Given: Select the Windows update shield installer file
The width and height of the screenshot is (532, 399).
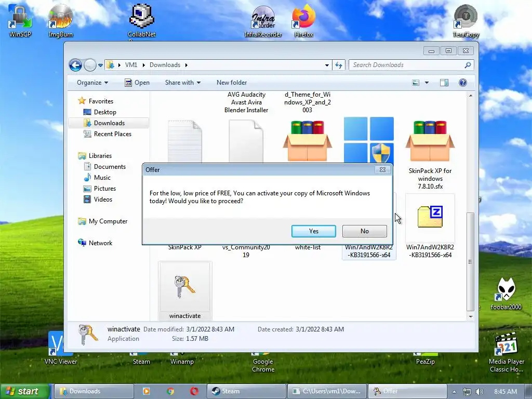Looking at the screenshot, I should tap(369, 140).
